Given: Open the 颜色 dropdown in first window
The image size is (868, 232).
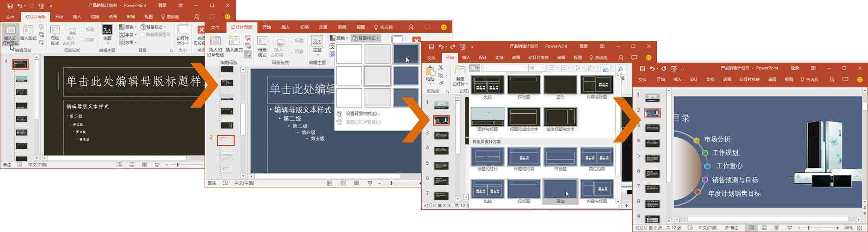Looking at the screenshot, I should (x=127, y=27).
